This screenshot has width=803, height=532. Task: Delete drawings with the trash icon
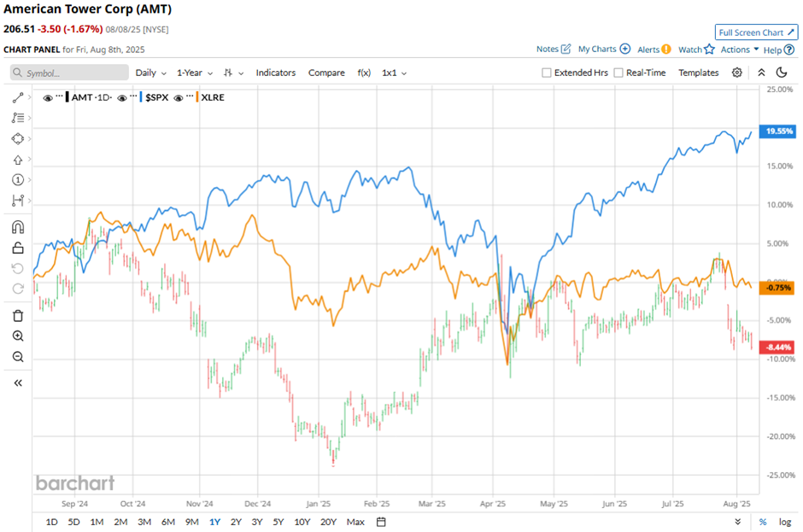coord(18,316)
